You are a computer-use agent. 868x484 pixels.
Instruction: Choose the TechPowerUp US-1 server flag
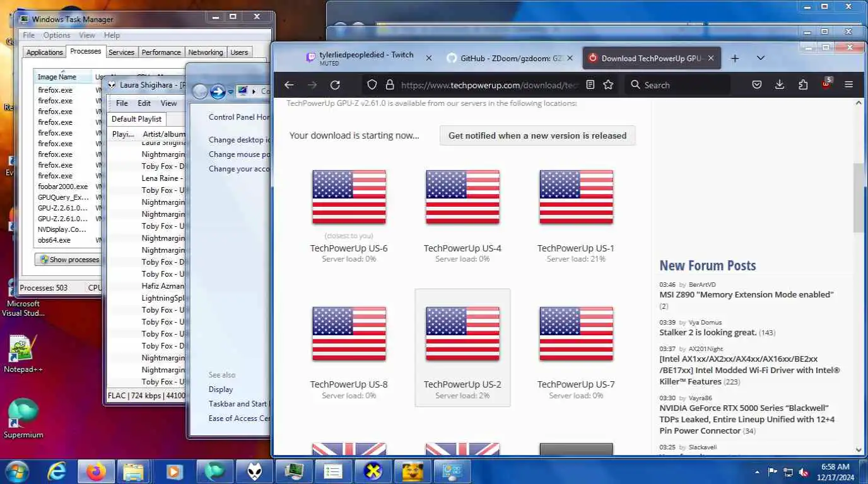tap(576, 197)
